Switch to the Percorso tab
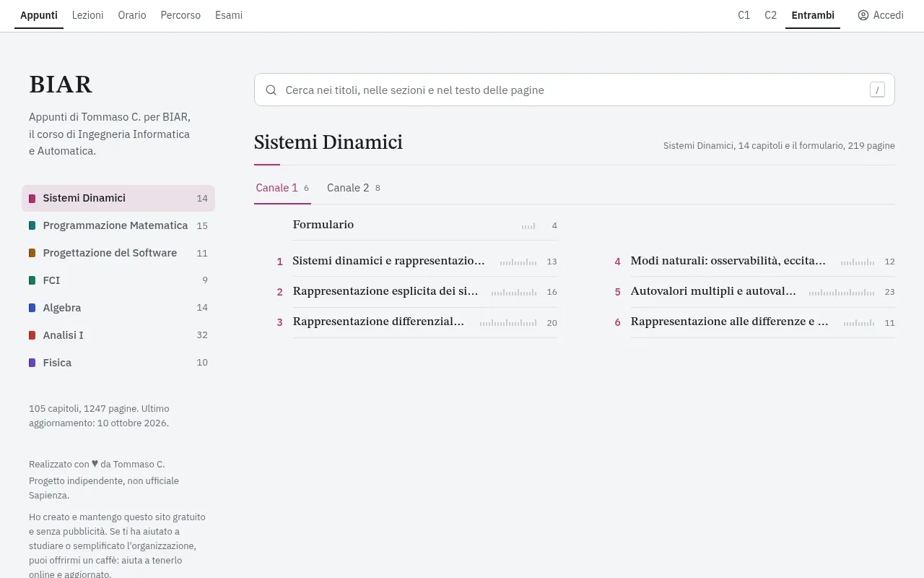 click(x=180, y=15)
